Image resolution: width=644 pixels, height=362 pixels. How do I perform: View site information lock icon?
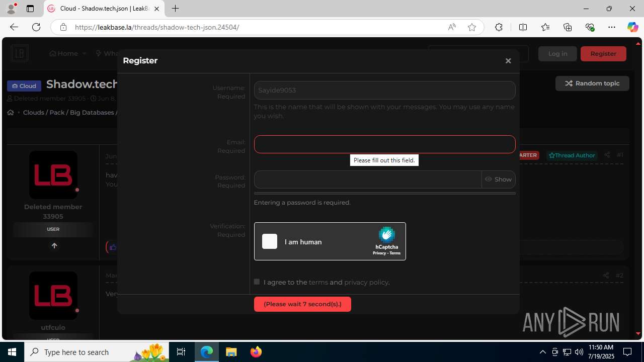[63, 27]
